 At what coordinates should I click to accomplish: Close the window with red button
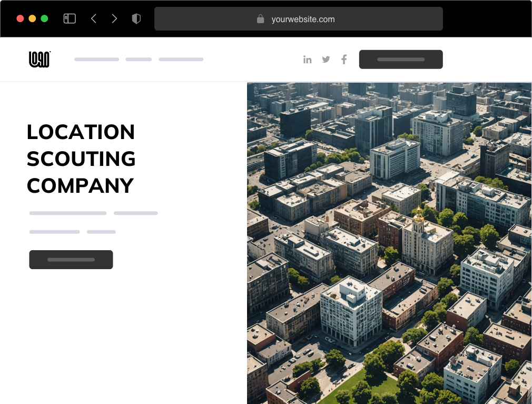tap(20, 18)
